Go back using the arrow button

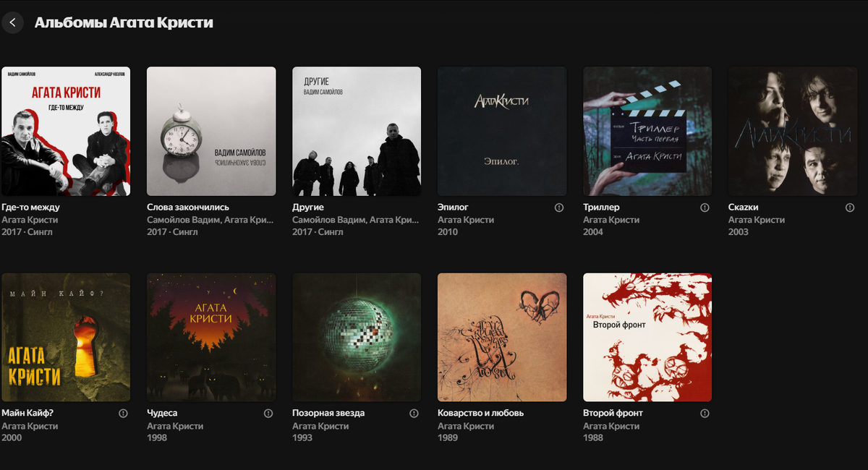coord(12,22)
